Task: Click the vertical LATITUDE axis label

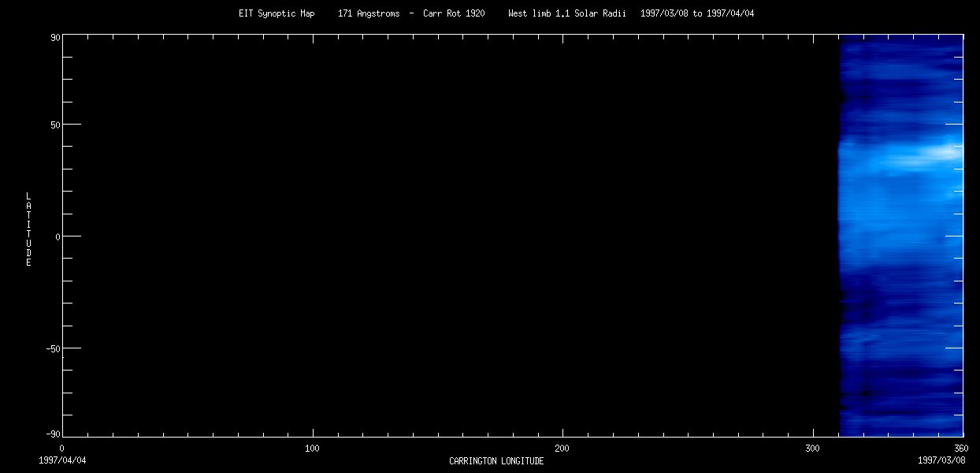Action: click(x=28, y=229)
